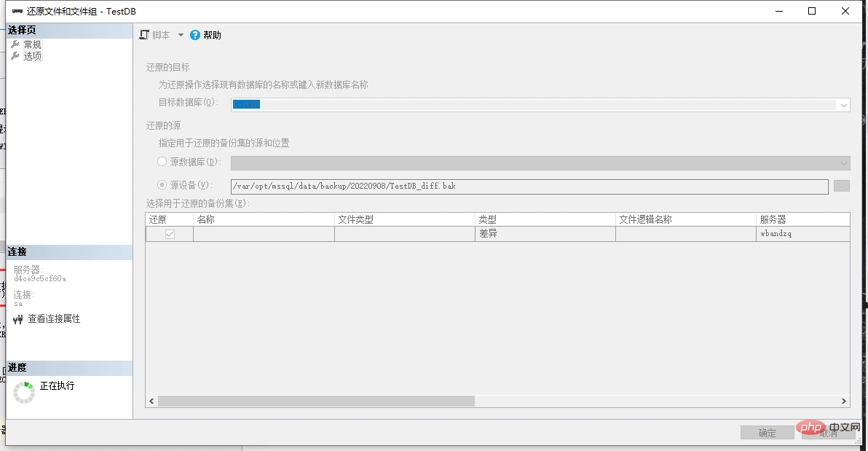The image size is (868, 451).
Task: Click the horizontal scrollbar right arrow
Action: 844,401
